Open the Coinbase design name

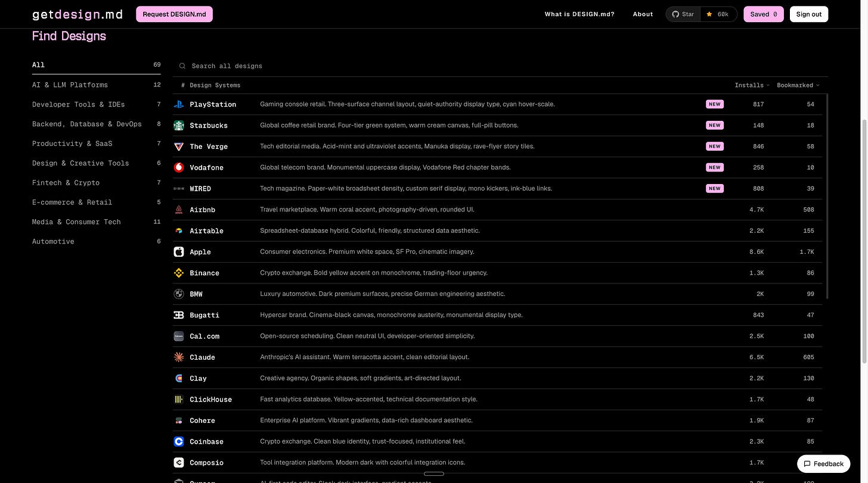pos(207,442)
